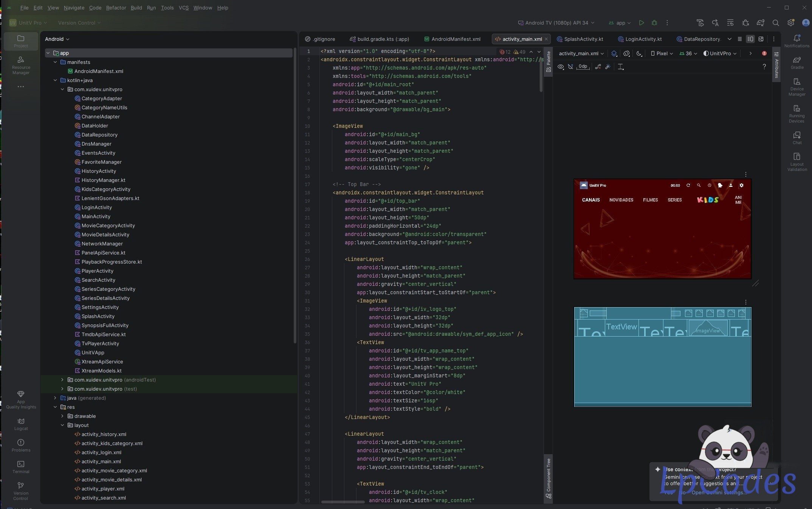
Task: Open the Gradle tool window
Action: pos(797,63)
